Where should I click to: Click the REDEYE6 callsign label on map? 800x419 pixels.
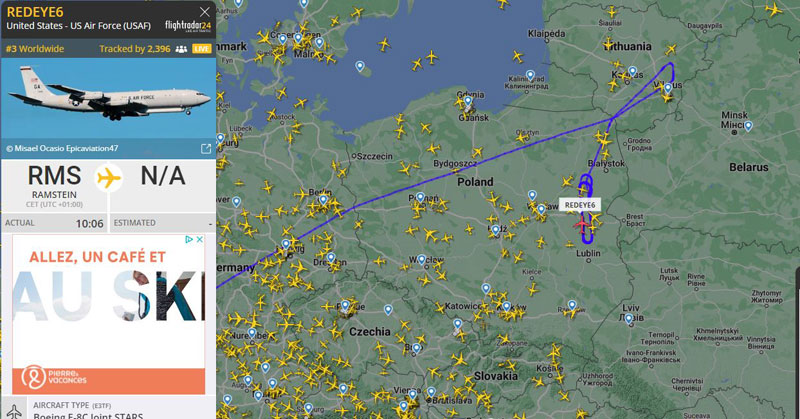coord(580,205)
